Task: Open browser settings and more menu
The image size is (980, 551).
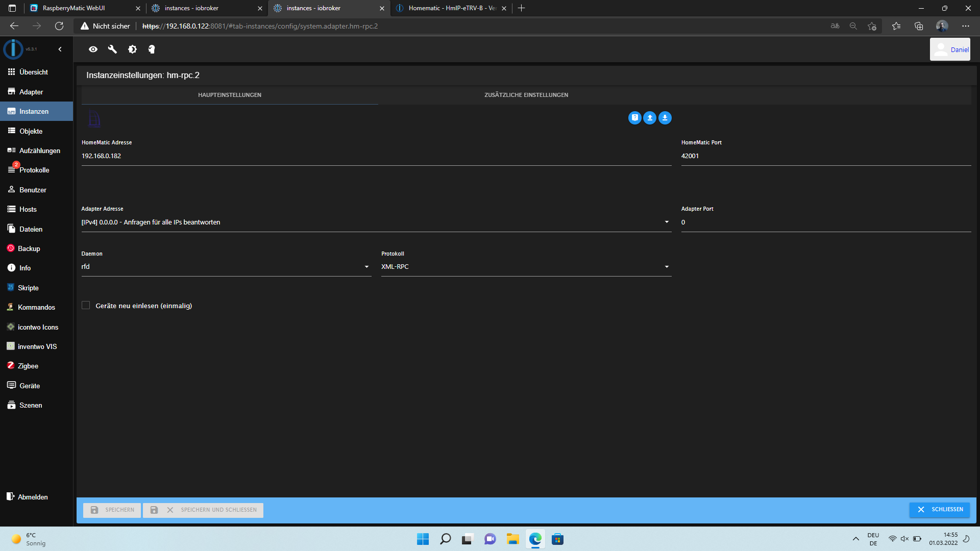Action: [x=966, y=26]
